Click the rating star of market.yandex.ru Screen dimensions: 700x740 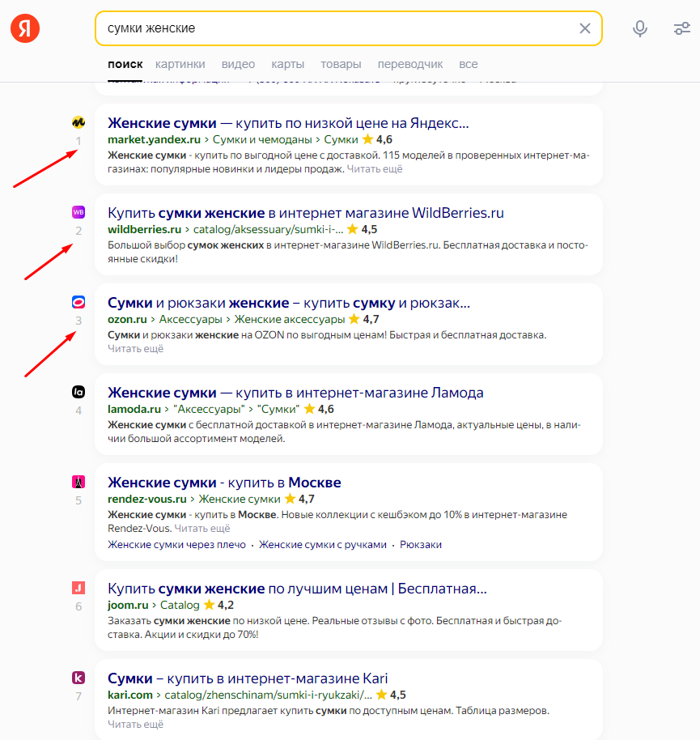point(368,138)
